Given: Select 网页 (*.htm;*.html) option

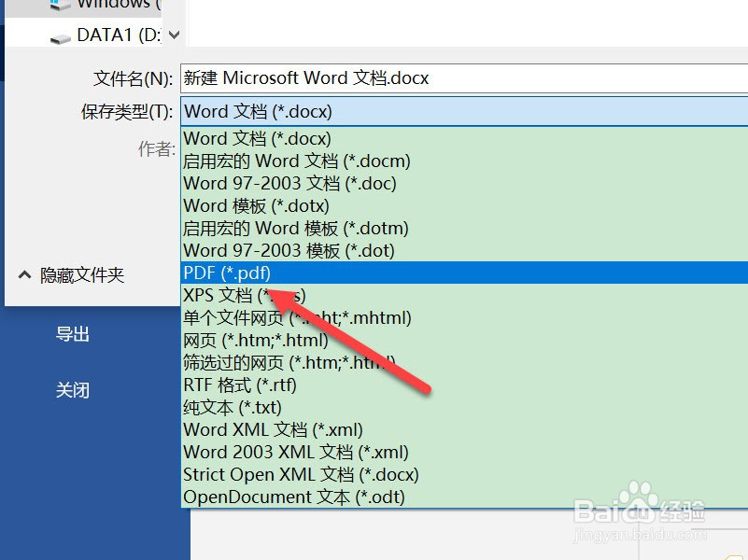Looking at the screenshot, I should (464, 340).
